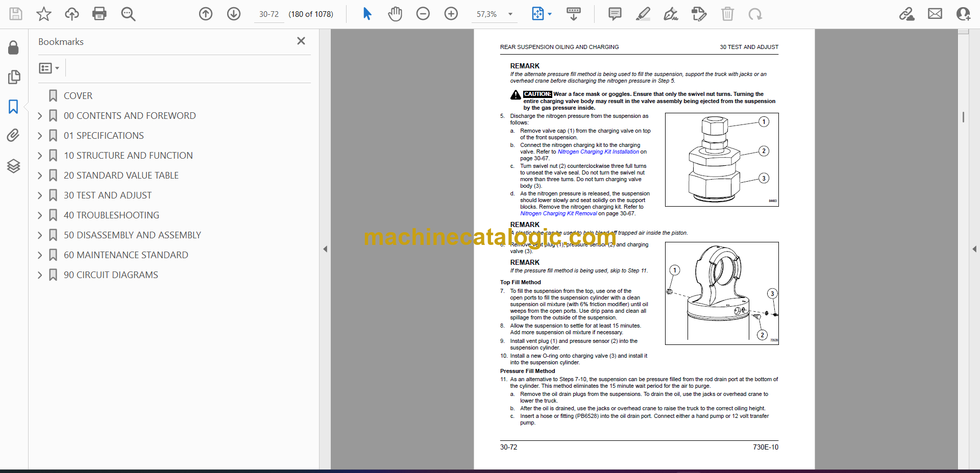Upload file to cloud icon
Screen dimensions: 980x473
click(72, 14)
